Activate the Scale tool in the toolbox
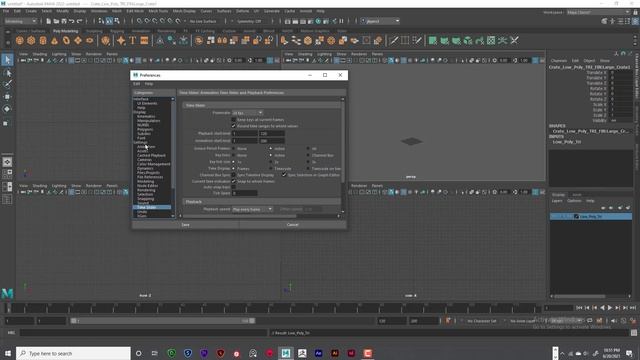Screen dimensions: 640x360 point(6,123)
